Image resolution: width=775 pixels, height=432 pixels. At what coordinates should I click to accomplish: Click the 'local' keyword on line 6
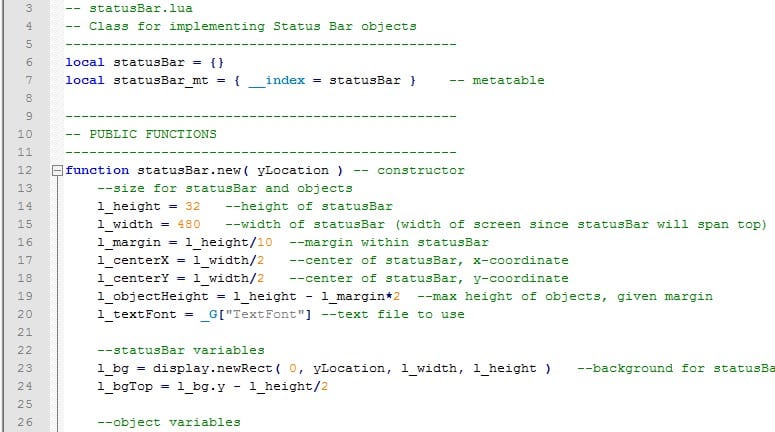point(85,62)
